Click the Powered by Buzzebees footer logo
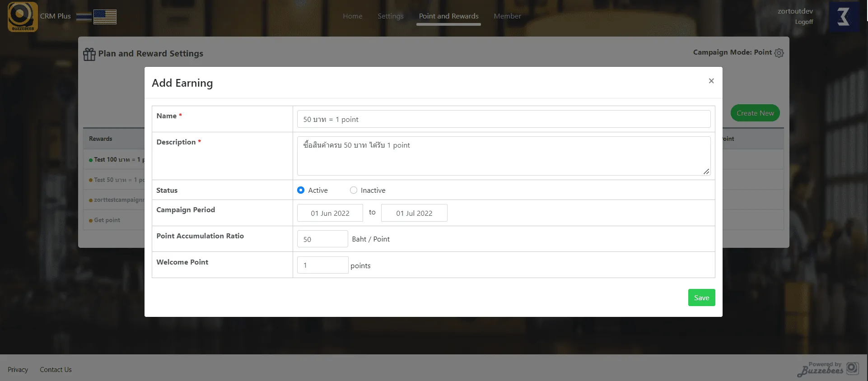The height and width of the screenshot is (381, 868). 827,369
